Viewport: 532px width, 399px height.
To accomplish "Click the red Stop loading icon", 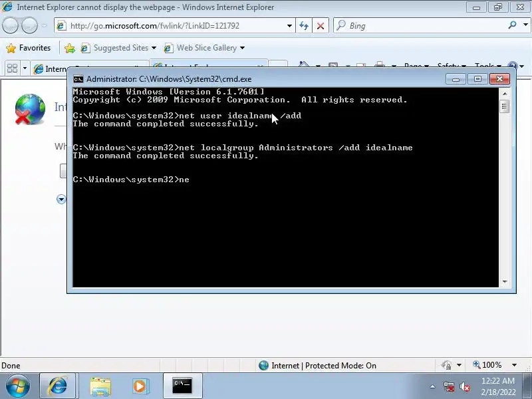I will [321, 26].
